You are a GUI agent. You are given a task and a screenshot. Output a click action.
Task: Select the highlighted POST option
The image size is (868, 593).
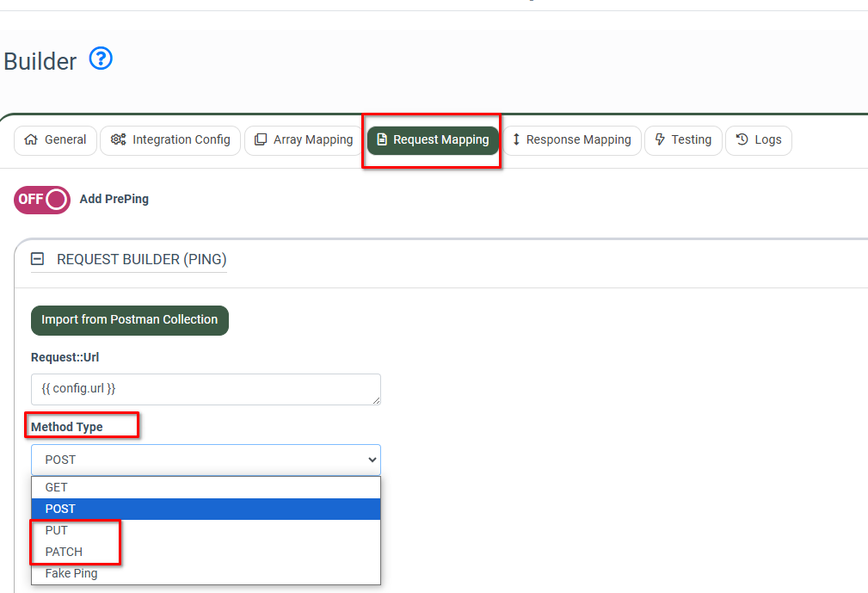pyautogui.click(x=60, y=509)
